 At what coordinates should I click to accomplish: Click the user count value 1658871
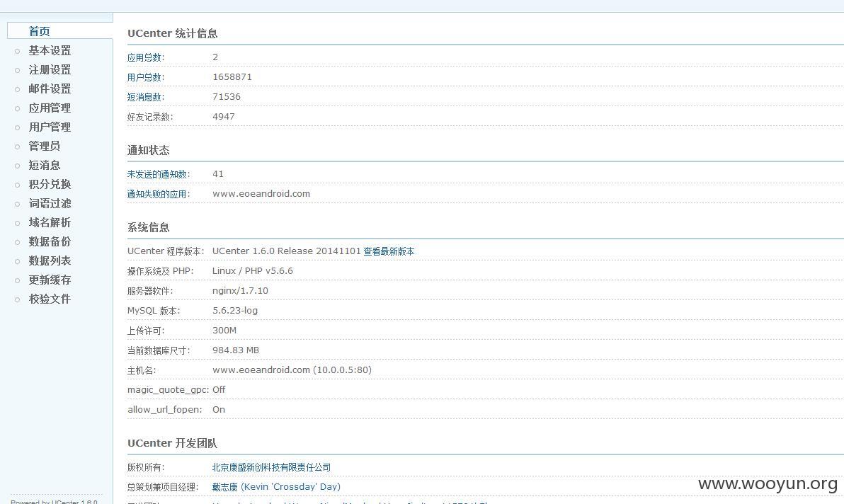pos(232,77)
